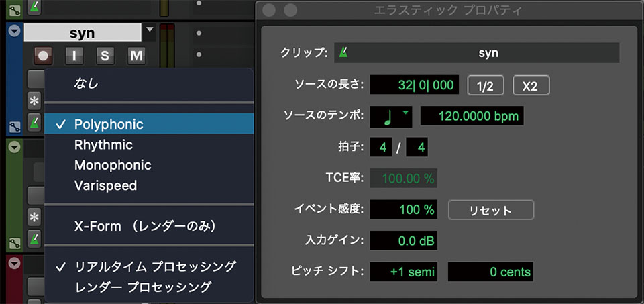The height and width of the screenshot is (304, 644).
Task: Click the green track's elastic audio plugin icon
Action: 34,238
